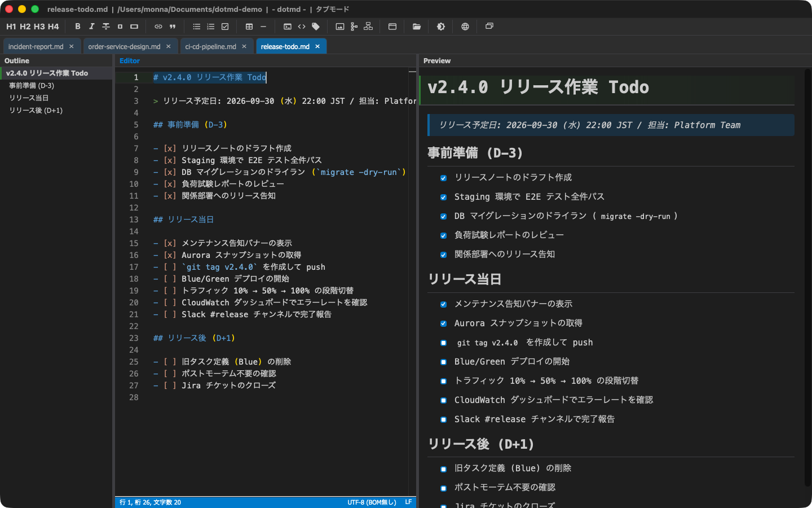Screen dimensions: 812x508
Task: Apply H2 heading from the toolbar
Action: (x=25, y=27)
